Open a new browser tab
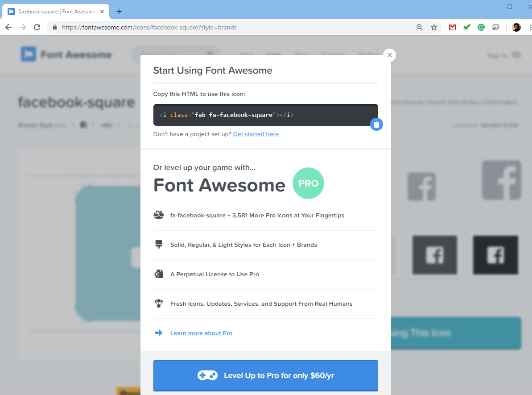Viewport: 532px width, 395px height. pos(119,11)
